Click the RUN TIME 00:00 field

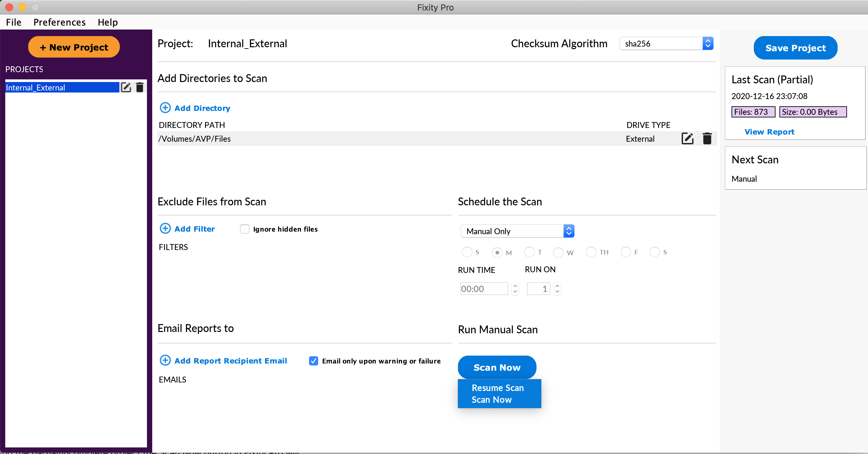pos(484,289)
